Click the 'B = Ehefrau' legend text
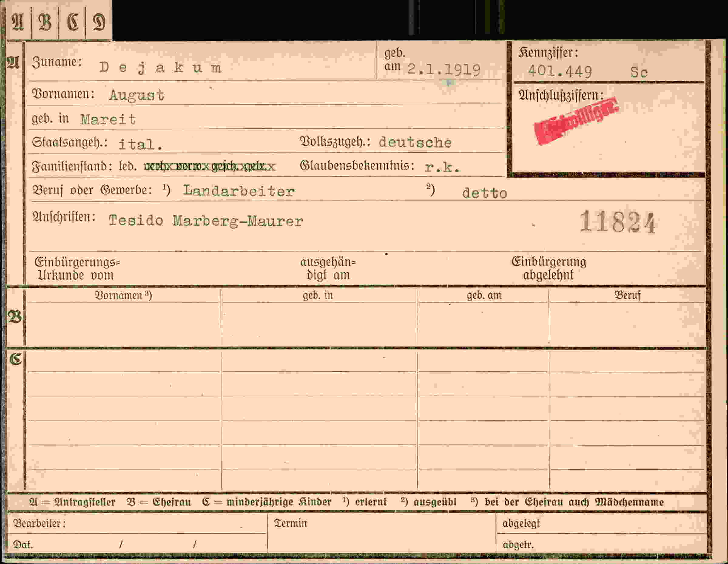 click(x=159, y=502)
